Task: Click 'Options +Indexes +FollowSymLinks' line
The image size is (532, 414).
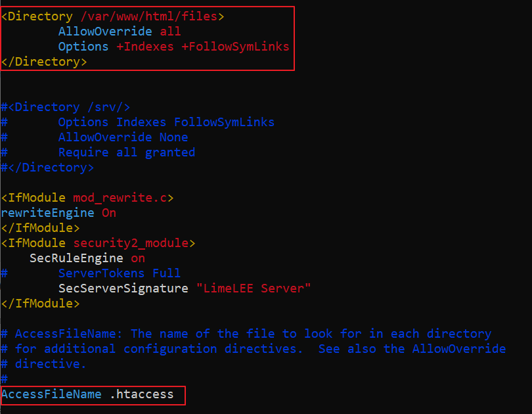Action: (x=173, y=47)
